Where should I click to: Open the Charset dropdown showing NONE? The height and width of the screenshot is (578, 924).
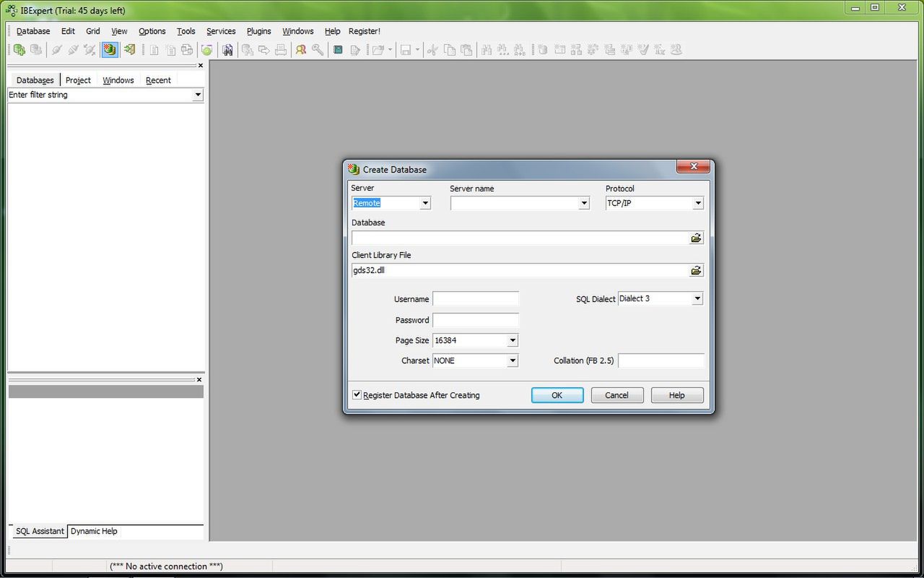tap(513, 361)
